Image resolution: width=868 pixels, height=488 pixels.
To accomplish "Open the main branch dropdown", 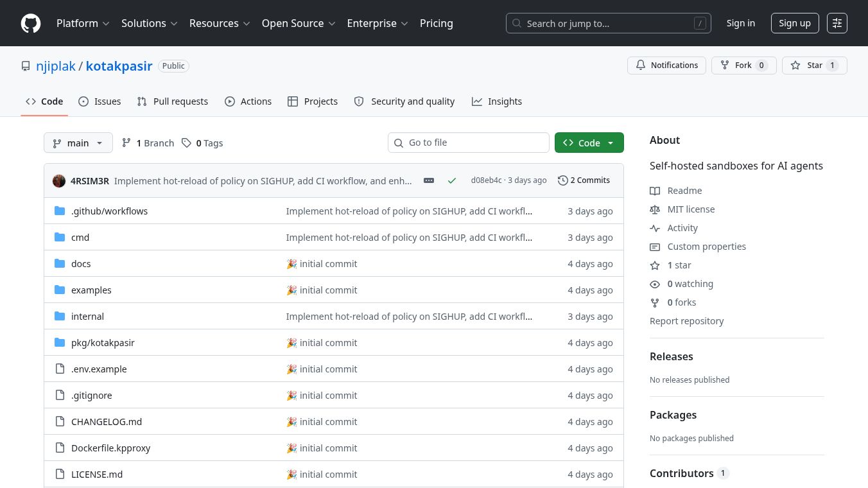I will pyautogui.click(x=78, y=143).
